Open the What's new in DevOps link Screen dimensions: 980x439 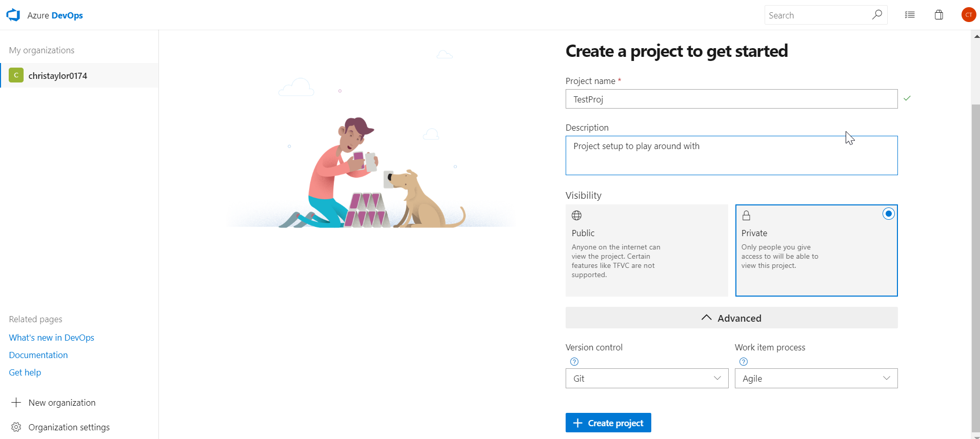tap(51, 338)
